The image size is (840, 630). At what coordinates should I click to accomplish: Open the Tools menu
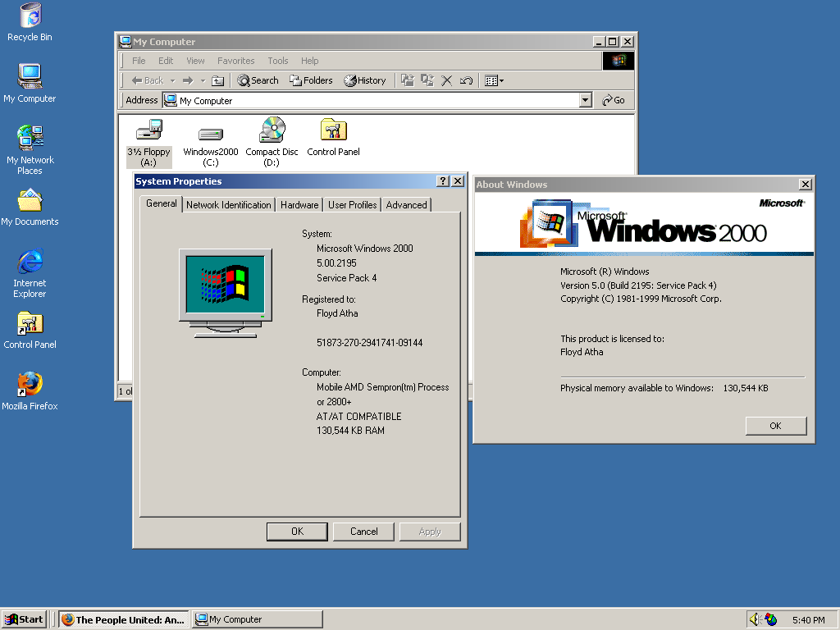[x=278, y=61]
